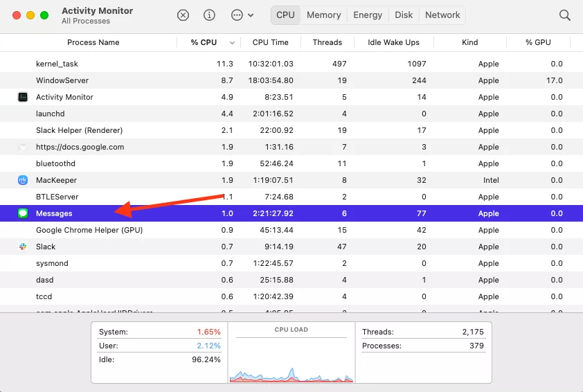Open the ellipsis more-options dropdown
This screenshot has width=583, height=392.
[241, 15]
